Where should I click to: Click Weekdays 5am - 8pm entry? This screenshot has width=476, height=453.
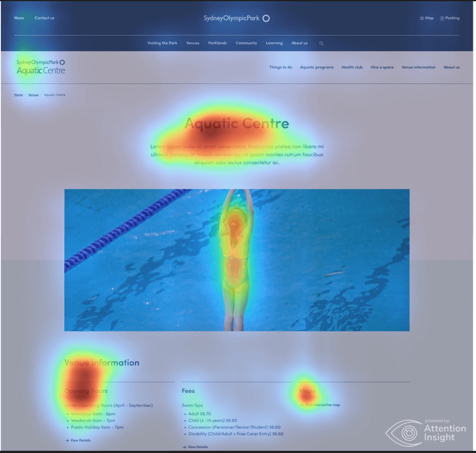point(93,414)
